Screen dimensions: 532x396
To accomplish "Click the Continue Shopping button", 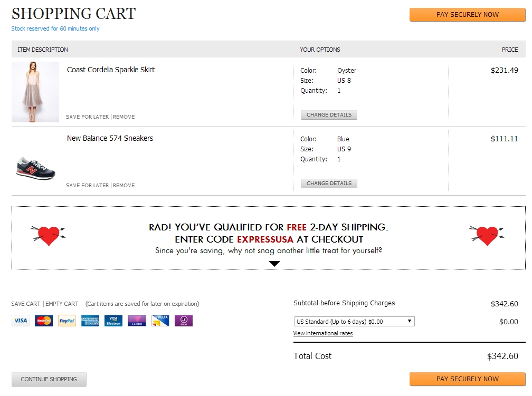I will click(49, 379).
